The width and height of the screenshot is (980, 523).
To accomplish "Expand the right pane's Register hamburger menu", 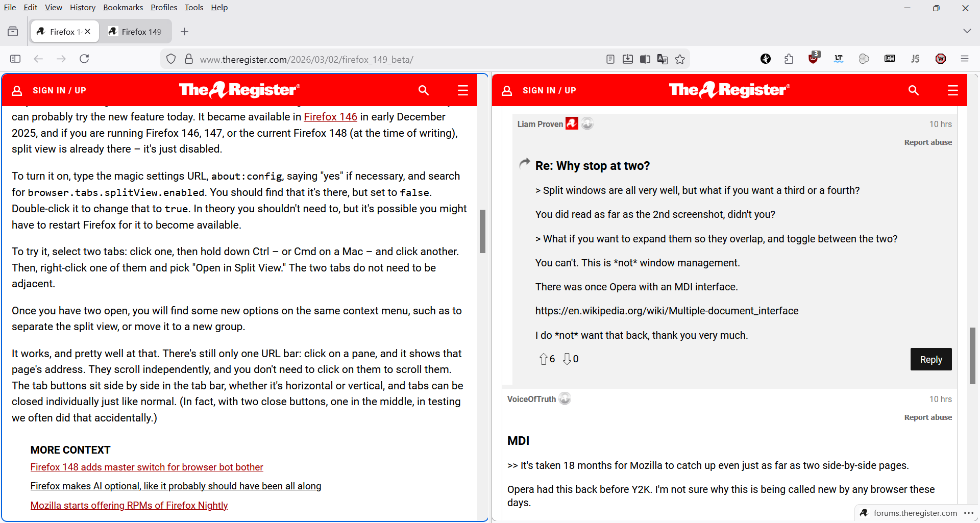I will (x=952, y=90).
